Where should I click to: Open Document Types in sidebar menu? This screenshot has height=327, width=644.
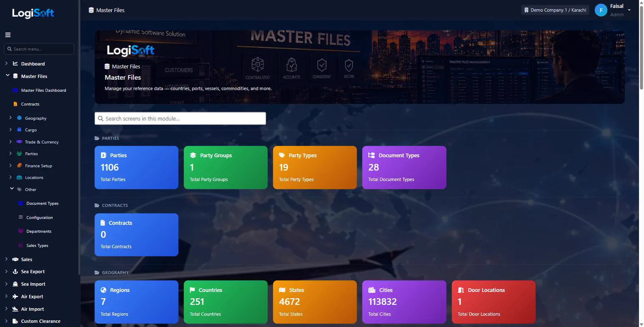click(x=43, y=204)
